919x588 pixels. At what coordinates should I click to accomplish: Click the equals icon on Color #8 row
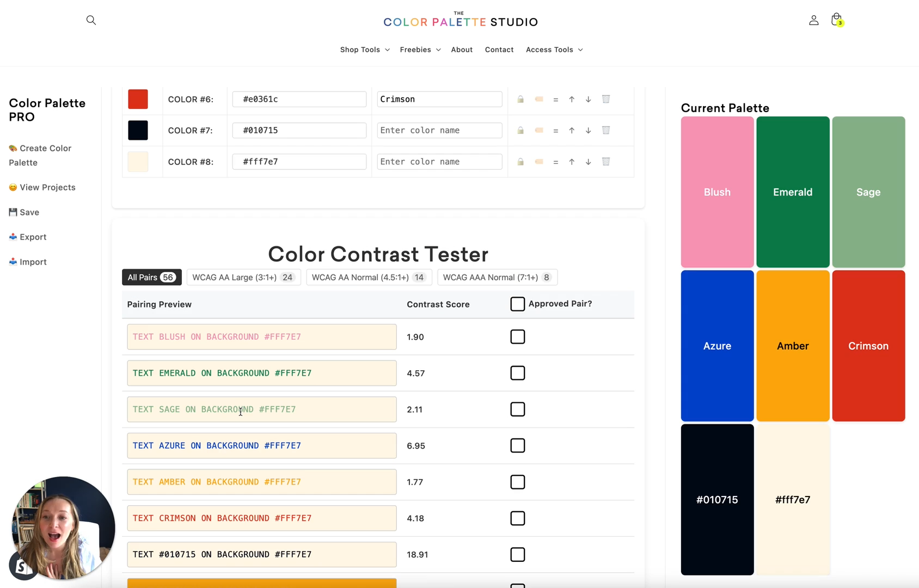[x=555, y=162]
